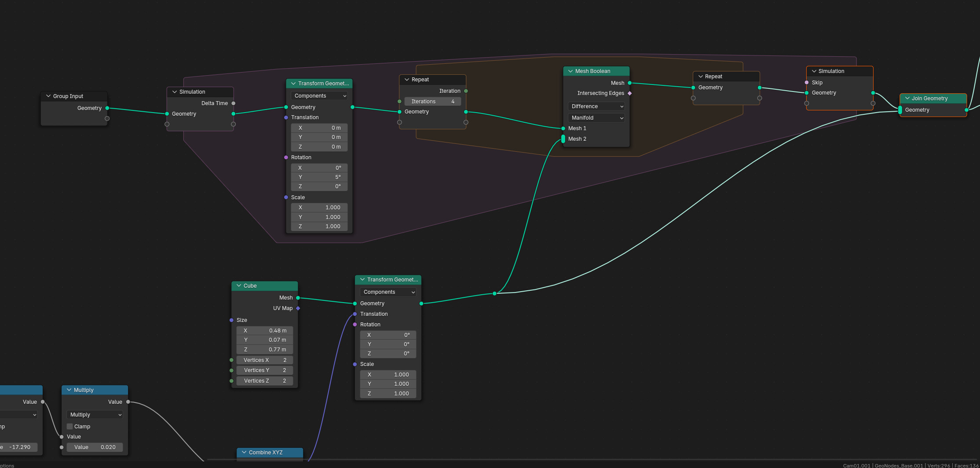The width and height of the screenshot is (980, 468).
Task: Collapse the Group Input node
Action: 48,96
